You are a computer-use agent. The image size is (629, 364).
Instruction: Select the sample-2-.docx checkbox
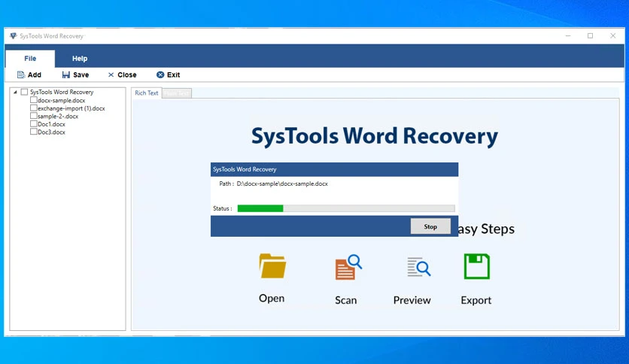point(34,116)
